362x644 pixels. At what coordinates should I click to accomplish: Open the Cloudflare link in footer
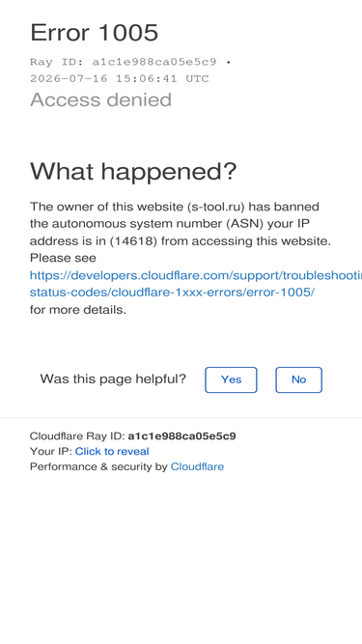coord(198,466)
